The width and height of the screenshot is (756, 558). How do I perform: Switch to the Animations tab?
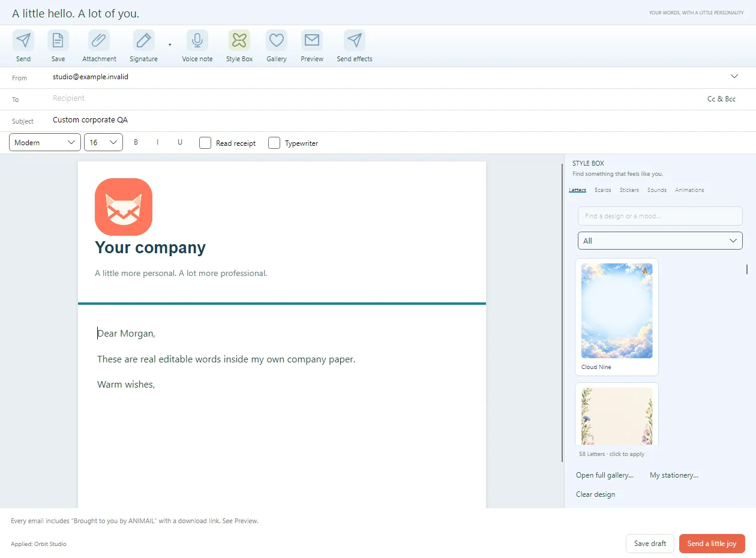pos(689,190)
